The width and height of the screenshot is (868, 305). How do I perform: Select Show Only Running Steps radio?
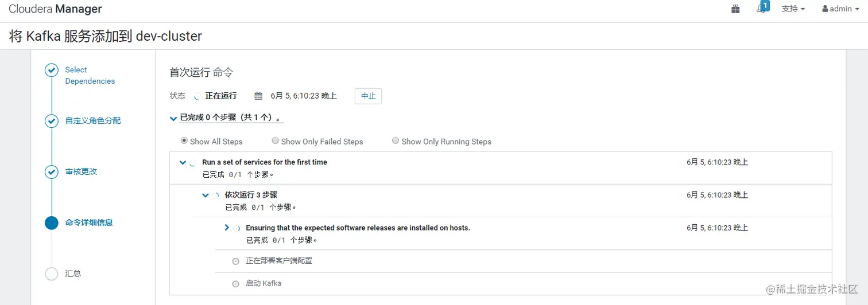[396, 140]
